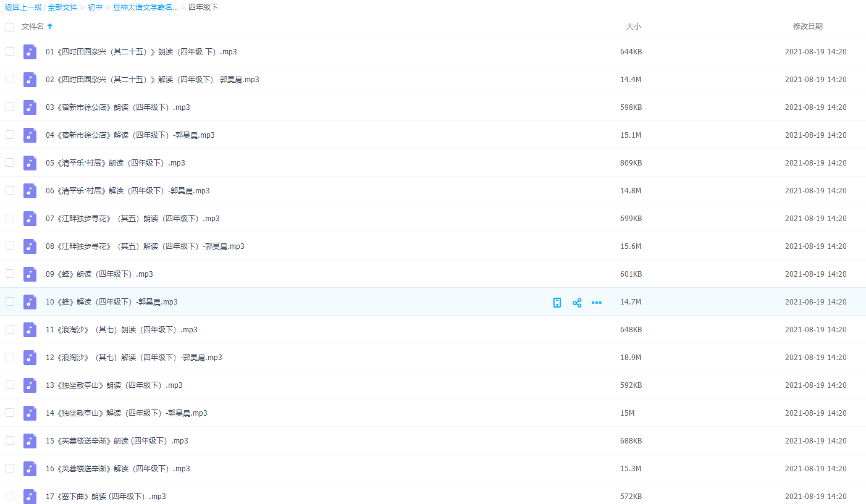Screen dimensions: 866x504
Task: Sort by the 修改日期 column header
Action: coord(807,27)
